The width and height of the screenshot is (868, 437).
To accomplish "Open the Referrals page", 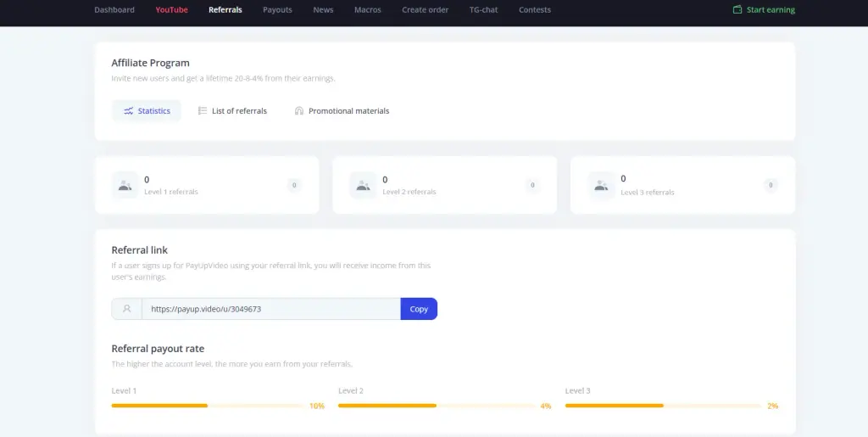I will [x=225, y=9].
